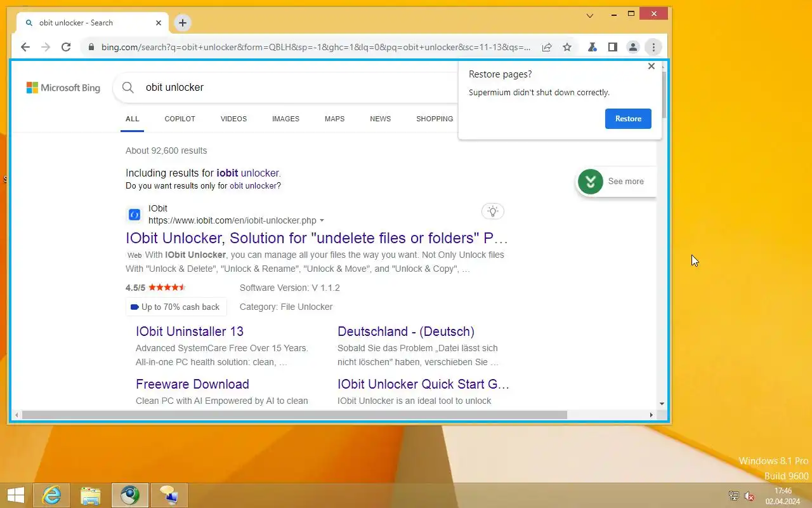Click the 'iobit unlocker' suggestion link
The width and height of the screenshot is (812, 508).
(x=247, y=173)
